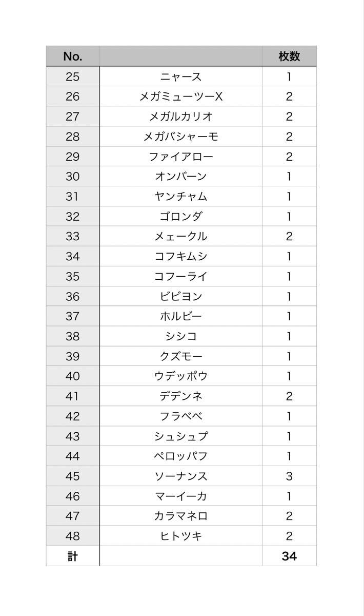Select the ウデッポウ cell
This screenshot has width=364, height=616.
(181, 376)
